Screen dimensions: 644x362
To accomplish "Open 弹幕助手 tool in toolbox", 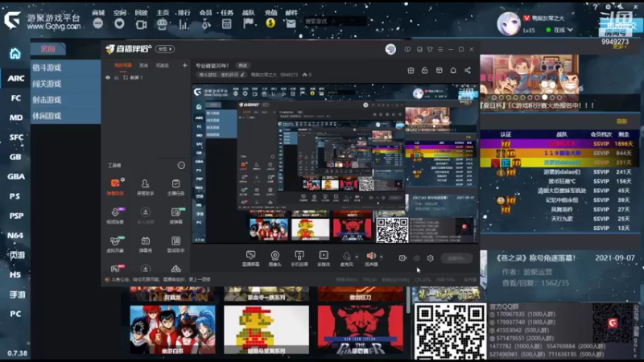I will (115, 187).
